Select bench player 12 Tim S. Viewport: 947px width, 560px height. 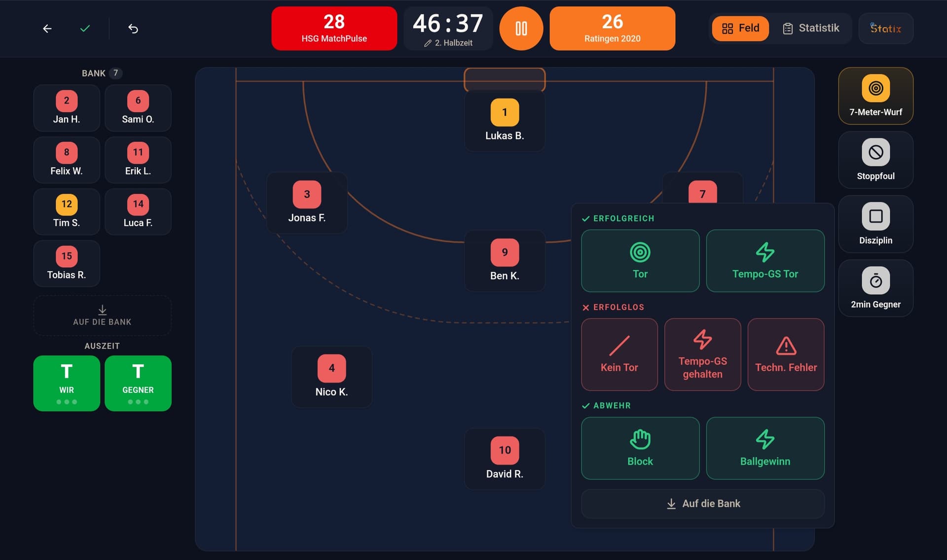pyautogui.click(x=67, y=212)
